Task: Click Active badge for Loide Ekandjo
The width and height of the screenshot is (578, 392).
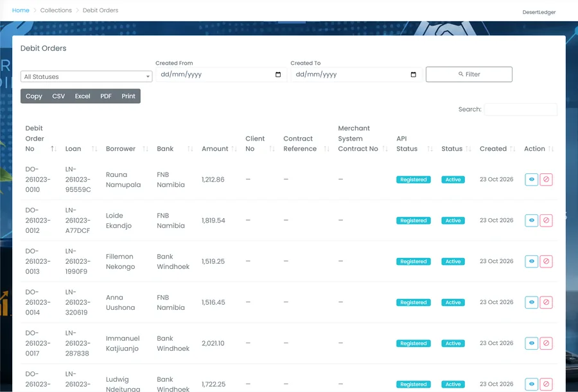Action: (x=453, y=220)
